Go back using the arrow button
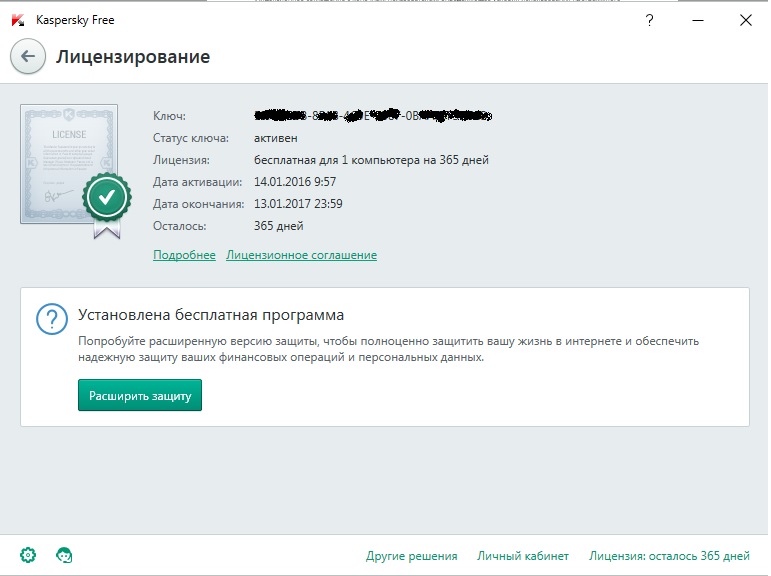This screenshot has height=576, width=771. click(28, 57)
